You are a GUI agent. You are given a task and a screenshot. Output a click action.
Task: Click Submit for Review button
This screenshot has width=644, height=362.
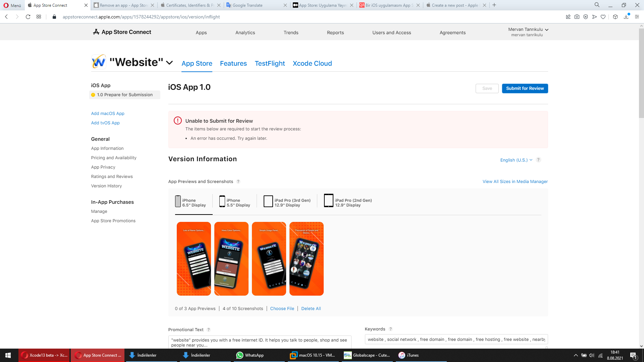pos(525,88)
